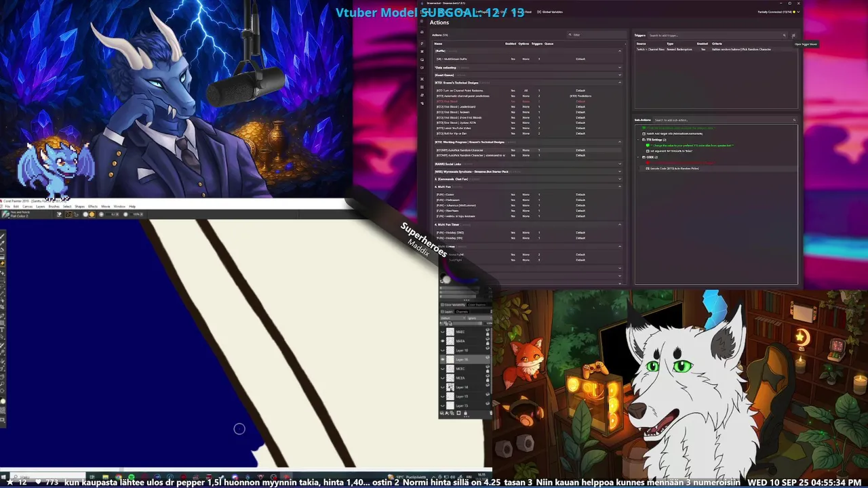
Task: Select the Layer 14 thumbnail
Action: pos(450,387)
